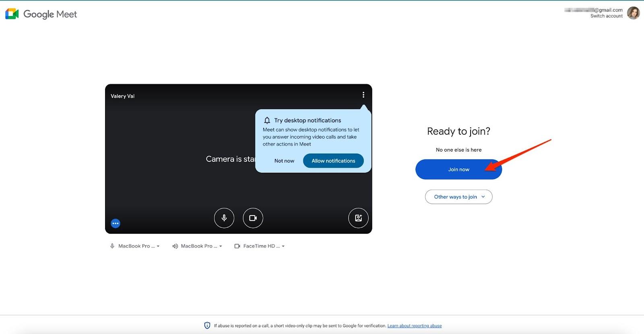Mute the microphone in the preview
Image resolution: width=644 pixels, height=334 pixels.
[224, 218]
